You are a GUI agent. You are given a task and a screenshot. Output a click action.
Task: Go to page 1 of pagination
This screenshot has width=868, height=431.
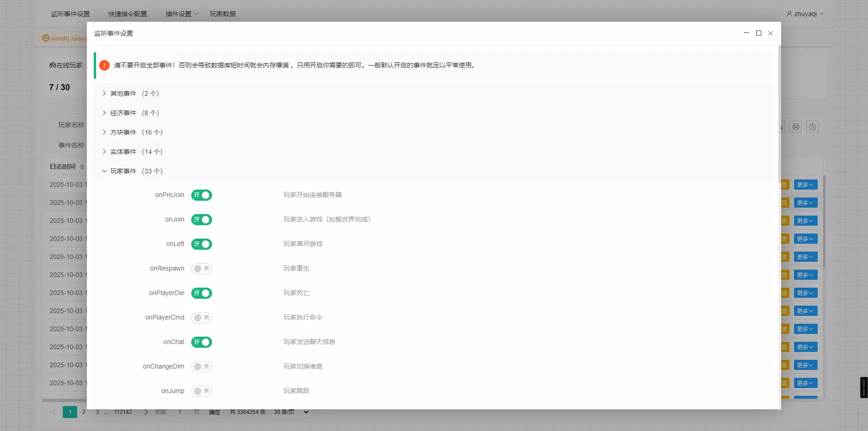click(x=70, y=412)
